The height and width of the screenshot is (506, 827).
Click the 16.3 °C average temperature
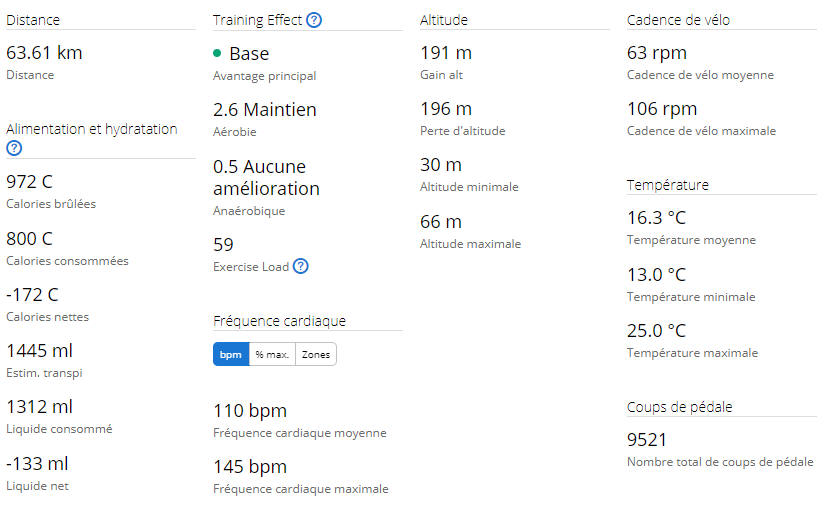[x=657, y=217]
